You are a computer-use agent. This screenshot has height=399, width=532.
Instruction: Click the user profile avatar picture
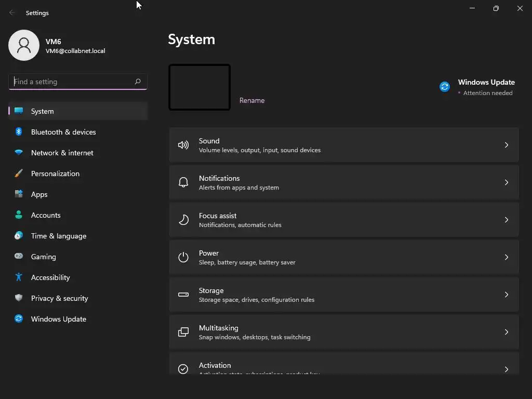click(x=24, y=45)
